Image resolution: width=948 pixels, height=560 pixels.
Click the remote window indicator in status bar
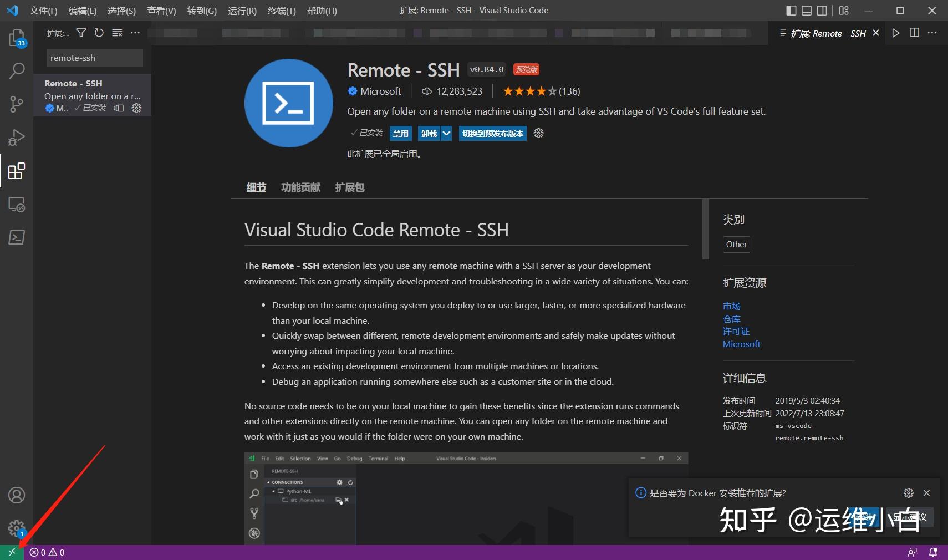click(12, 552)
